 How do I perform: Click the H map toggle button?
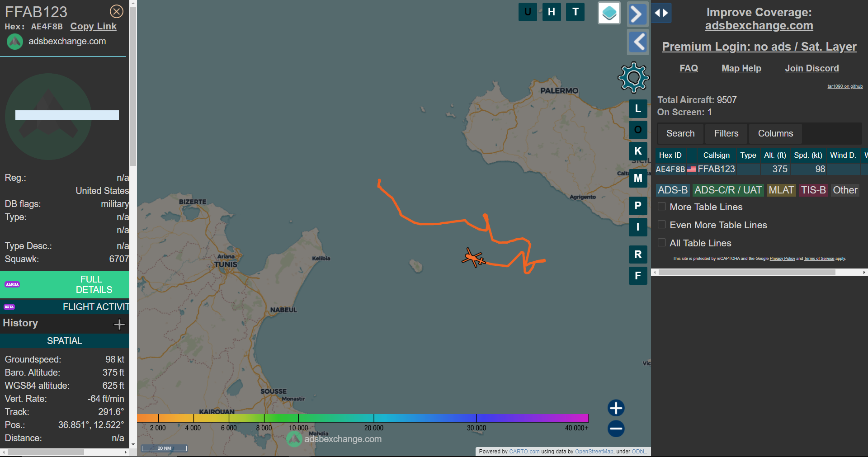[x=552, y=12]
